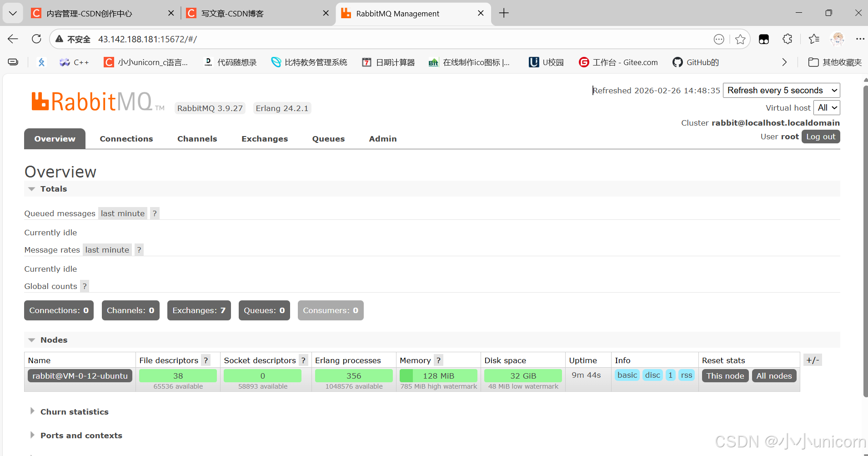Screen dimensions: 868x456
Task: Close the 内容管理-CSDN创作中心 tab
Action: click(x=171, y=13)
